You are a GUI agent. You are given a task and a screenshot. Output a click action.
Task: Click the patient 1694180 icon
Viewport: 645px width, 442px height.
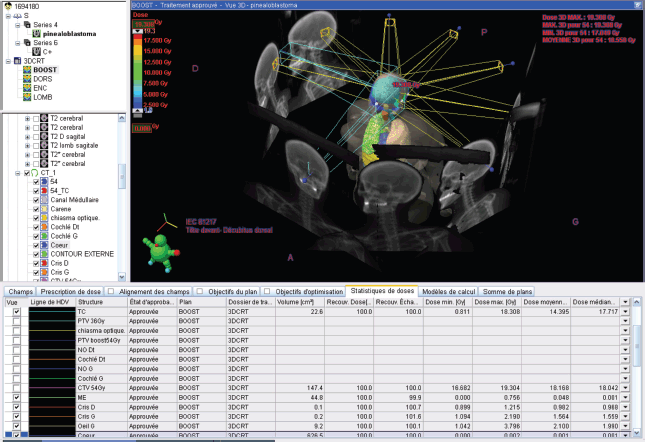coord(8,6)
